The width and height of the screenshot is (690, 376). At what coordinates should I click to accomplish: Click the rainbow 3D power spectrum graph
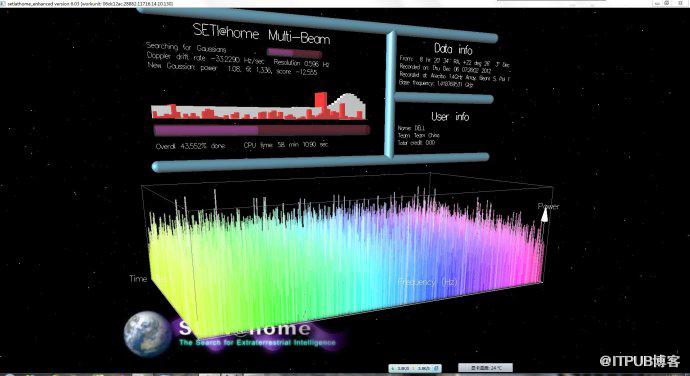tap(345, 251)
